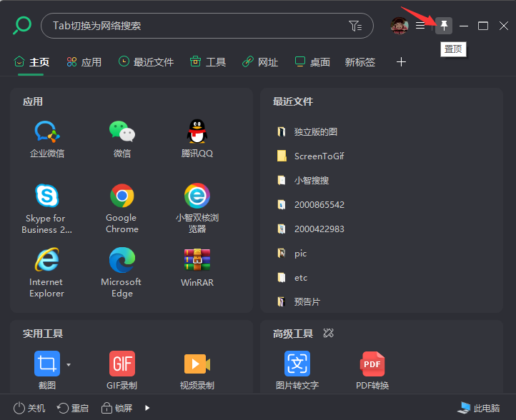Screen dimensions: 516x420
Task: Switch to the 主页 tab
Action: click(x=31, y=62)
